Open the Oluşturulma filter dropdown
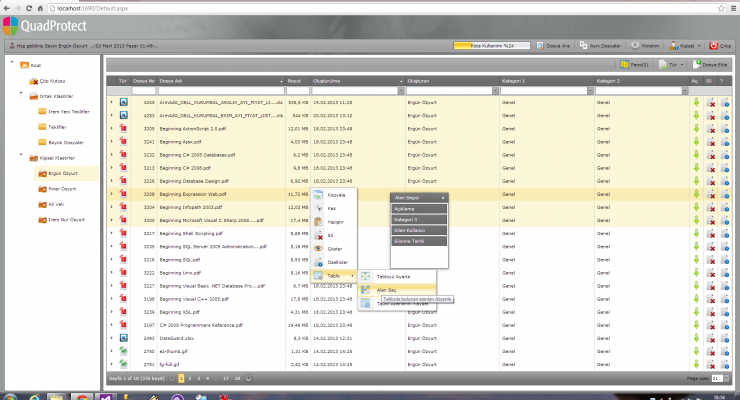 pyautogui.click(x=401, y=91)
